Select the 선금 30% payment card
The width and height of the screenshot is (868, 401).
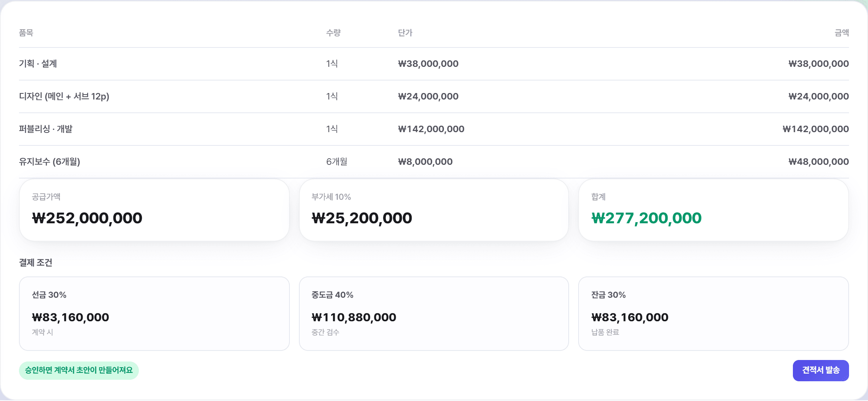(x=154, y=314)
